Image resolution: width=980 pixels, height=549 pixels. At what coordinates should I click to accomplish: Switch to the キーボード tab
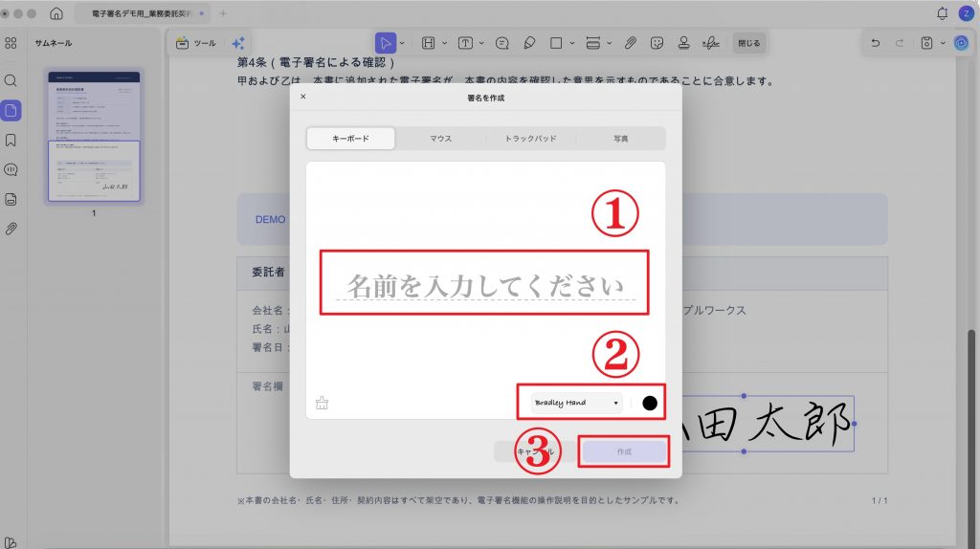[350, 139]
